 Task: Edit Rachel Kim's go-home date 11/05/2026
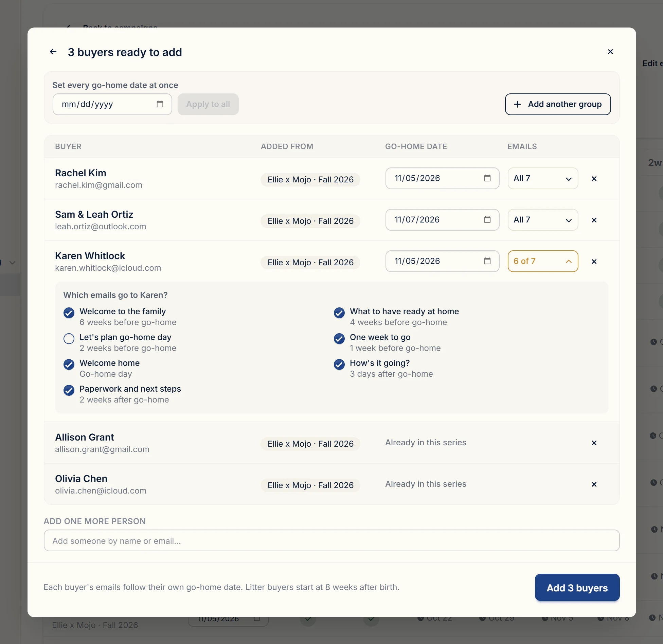click(x=442, y=178)
